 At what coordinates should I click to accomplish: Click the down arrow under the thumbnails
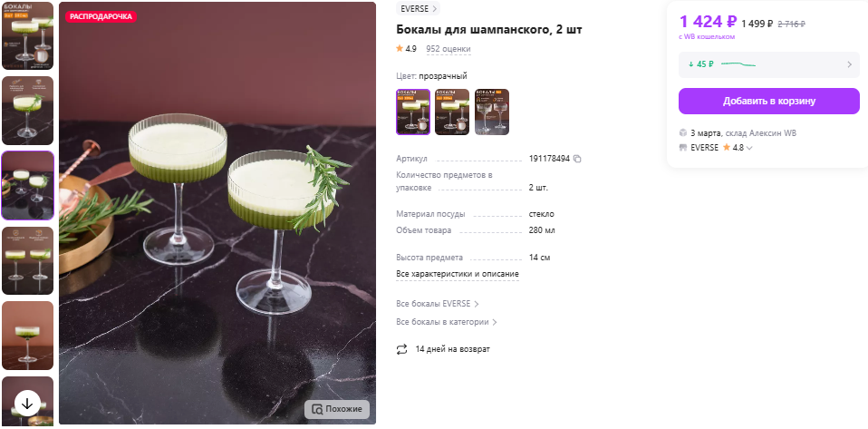pyautogui.click(x=27, y=404)
